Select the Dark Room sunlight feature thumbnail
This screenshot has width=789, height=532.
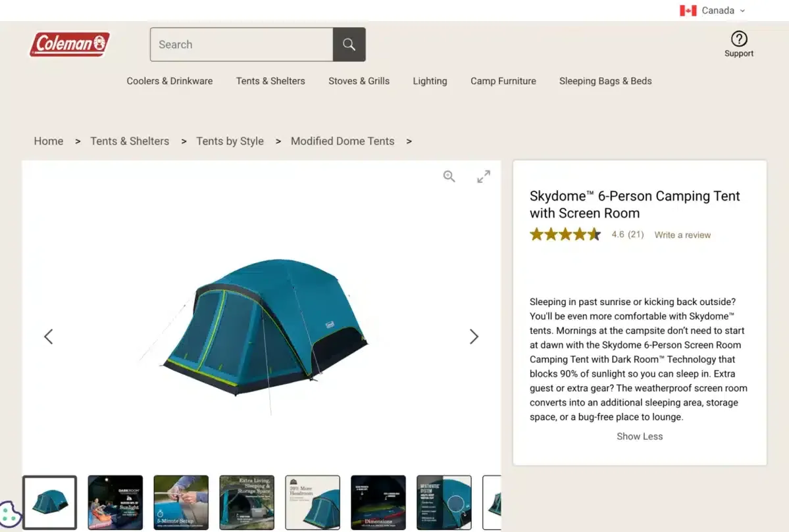[x=115, y=502]
